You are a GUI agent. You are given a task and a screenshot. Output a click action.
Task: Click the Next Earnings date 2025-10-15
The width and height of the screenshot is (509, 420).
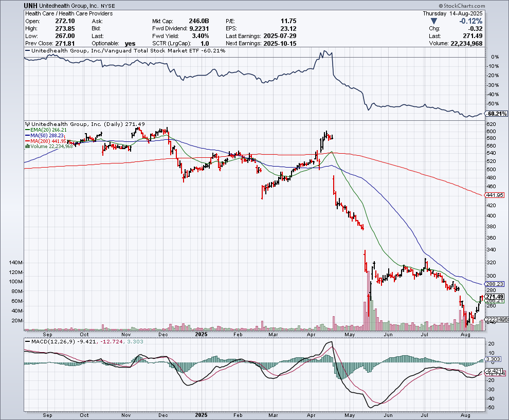(280, 44)
